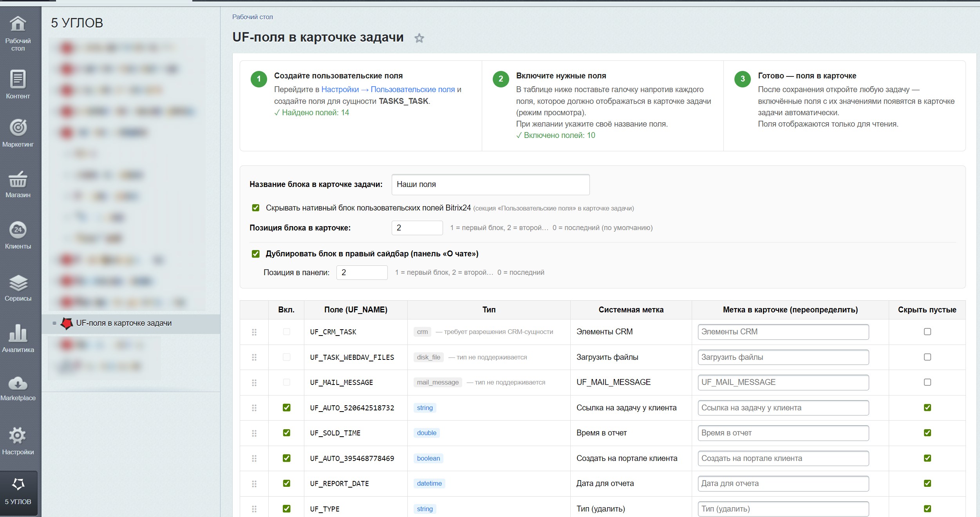This screenshot has width=980, height=517.
Task: Edit the Позиция блока в карточке field
Action: click(417, 228)
